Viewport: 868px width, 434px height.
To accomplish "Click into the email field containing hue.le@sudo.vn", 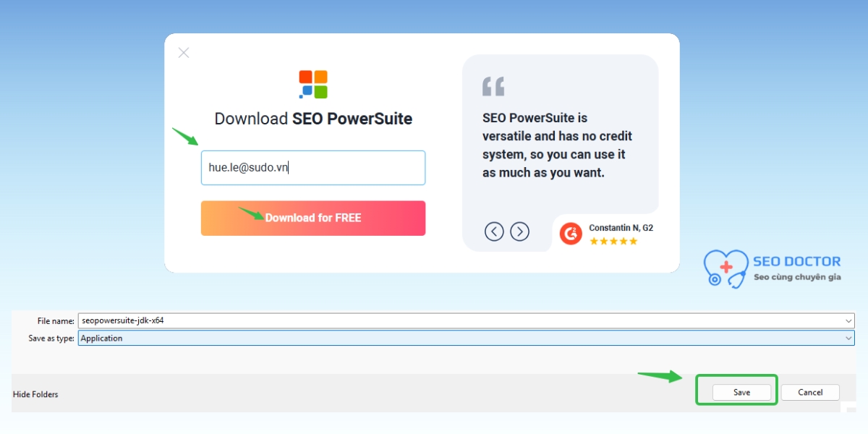I will (313, 168).
